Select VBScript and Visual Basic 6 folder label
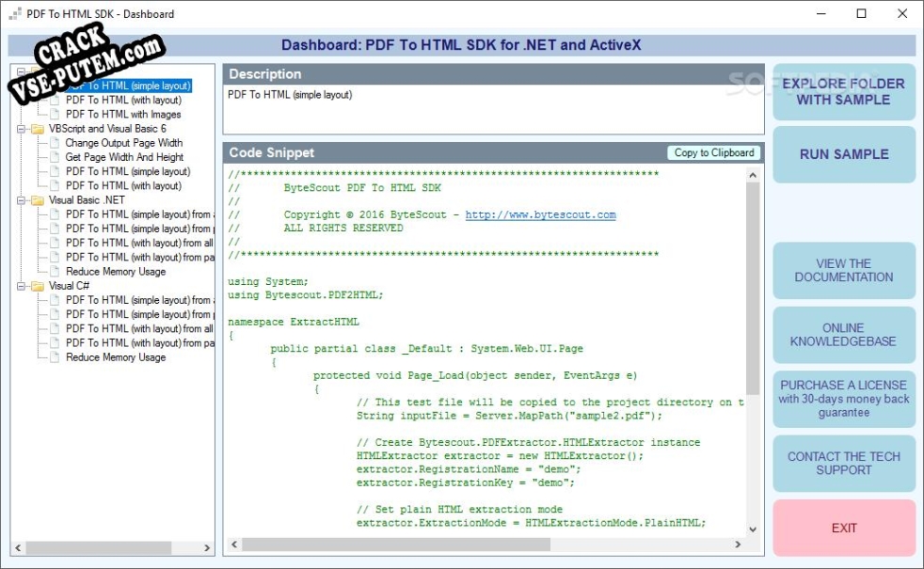The height and width of the screenshot is (569, 924). click(107, 129)
